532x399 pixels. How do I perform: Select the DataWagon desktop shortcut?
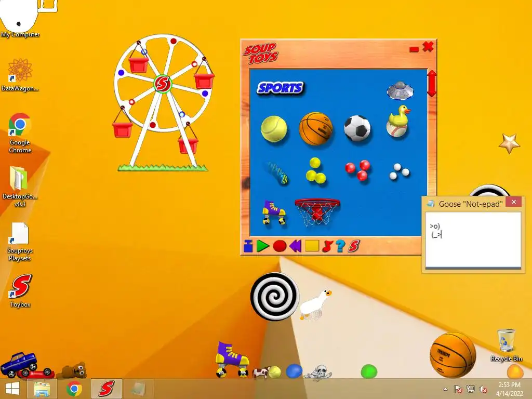tap(20, 75)
